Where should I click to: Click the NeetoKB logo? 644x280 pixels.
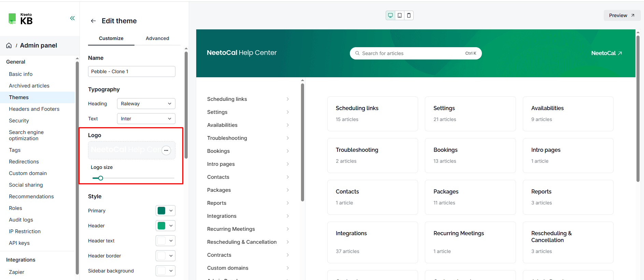pos(20,19)
